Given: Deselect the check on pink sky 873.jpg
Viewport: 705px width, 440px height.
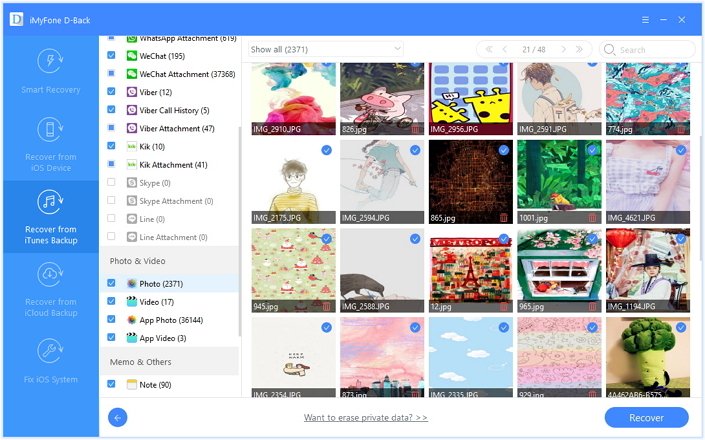Looking at the screenshot, I should pos(415,328).
